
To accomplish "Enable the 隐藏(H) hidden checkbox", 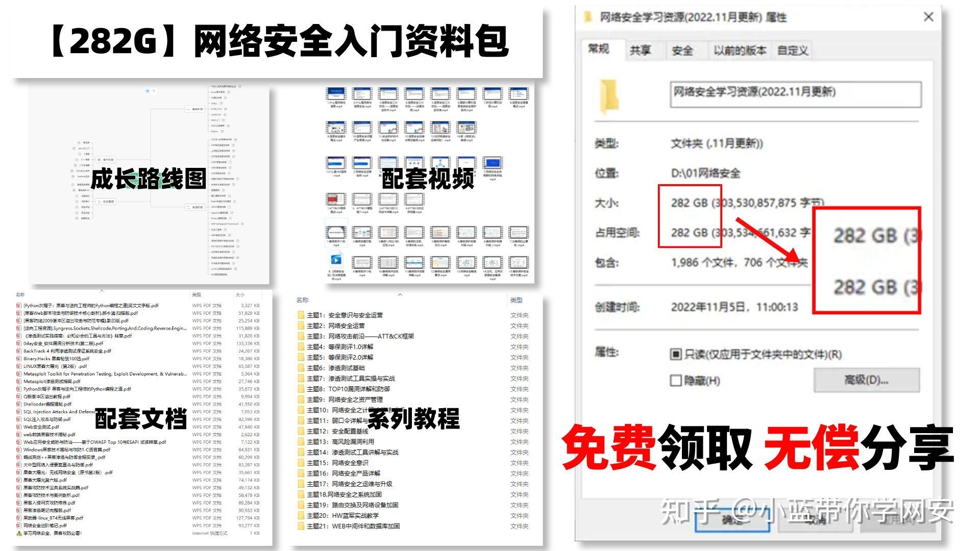I will pyautogui.click(x=676, y=381).
